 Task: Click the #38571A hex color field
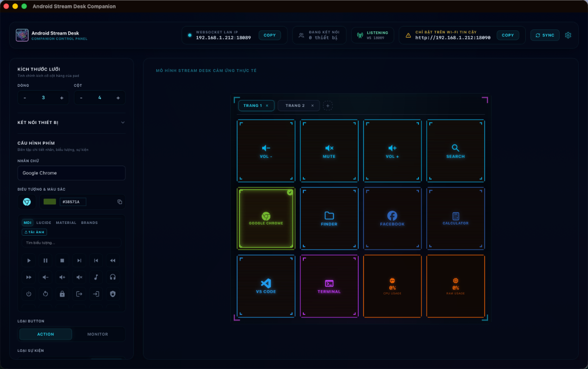[73, 202]
